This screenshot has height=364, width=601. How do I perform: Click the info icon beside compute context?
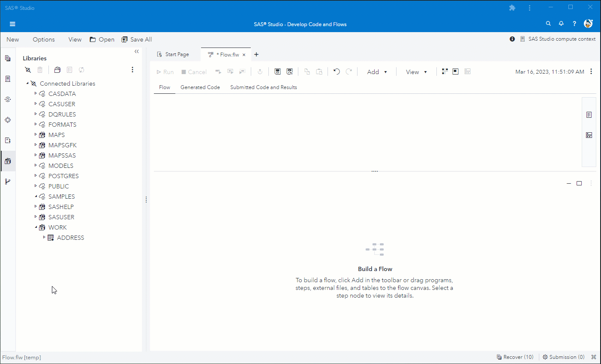click(512, 39)
